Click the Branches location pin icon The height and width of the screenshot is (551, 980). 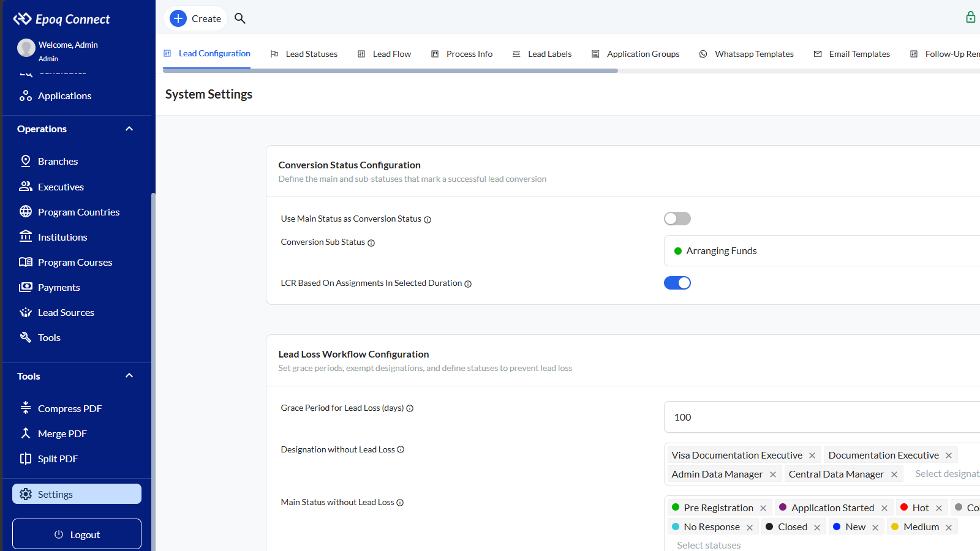click(x=26, y=161)
